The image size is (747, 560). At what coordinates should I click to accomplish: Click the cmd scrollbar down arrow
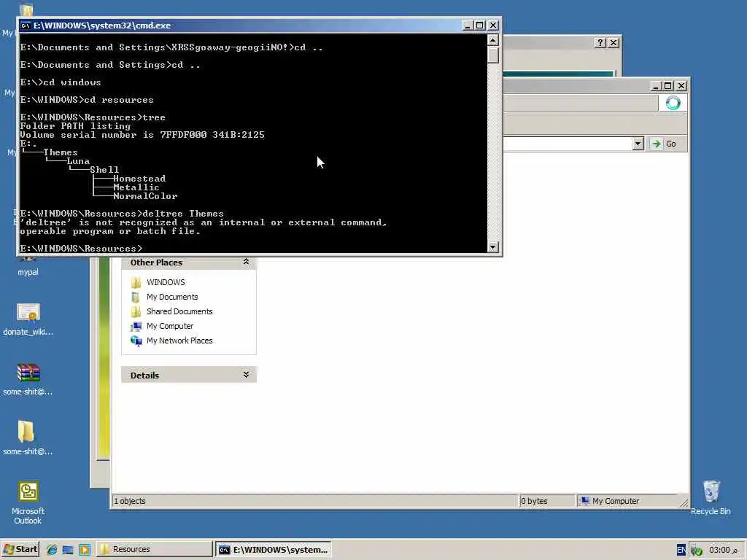pyautogui.click(x=493, y=246)
